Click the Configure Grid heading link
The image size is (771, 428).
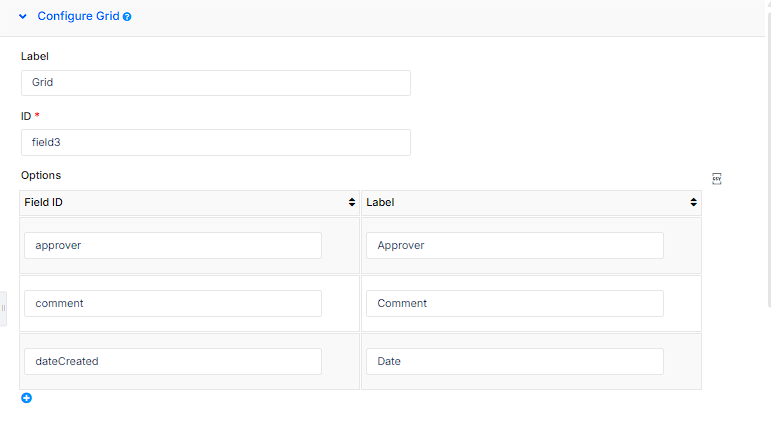(78, 16)
